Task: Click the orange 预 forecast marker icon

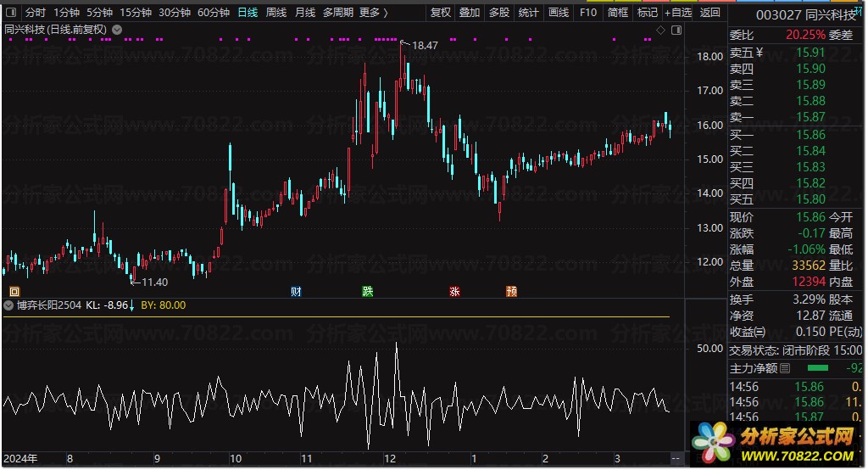Action: (511, 292)
